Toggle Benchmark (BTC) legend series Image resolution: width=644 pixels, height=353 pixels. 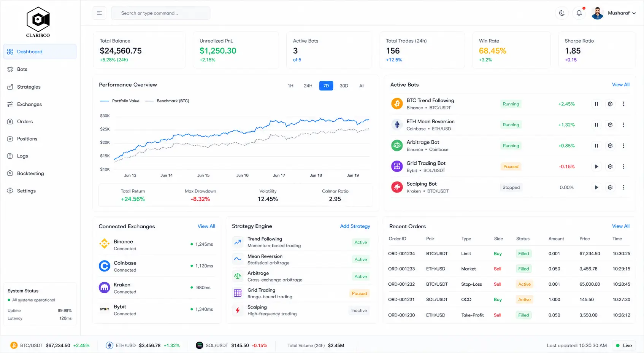(167, 101)
